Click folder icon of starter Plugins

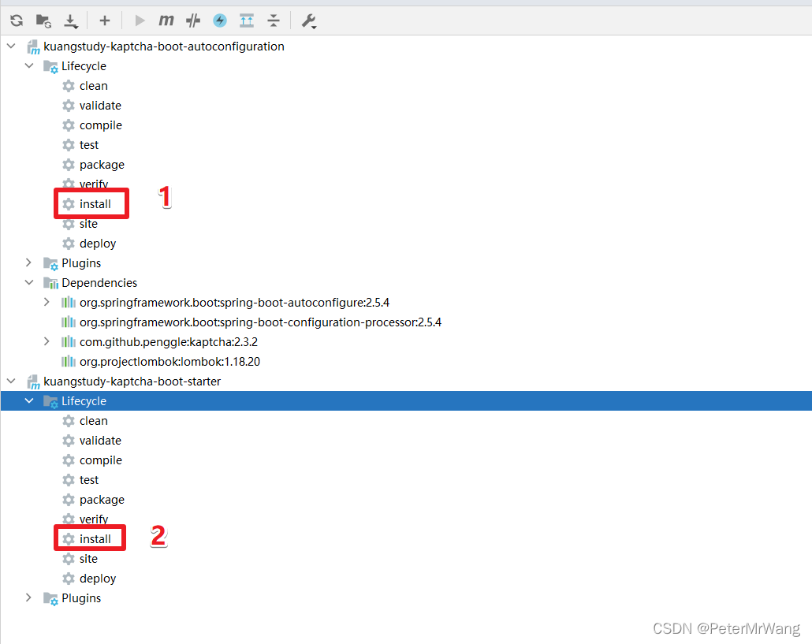pos(50,598)
